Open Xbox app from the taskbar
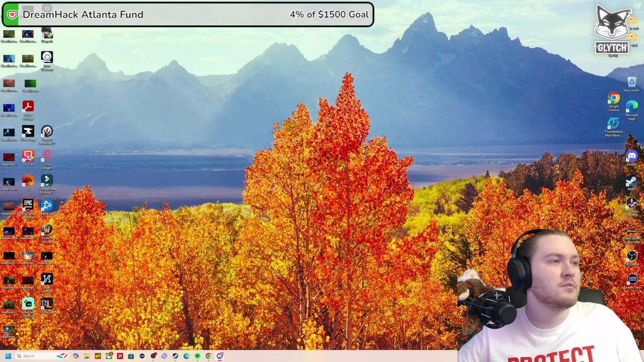Viewport: 644px width, 362px height. 109,356
